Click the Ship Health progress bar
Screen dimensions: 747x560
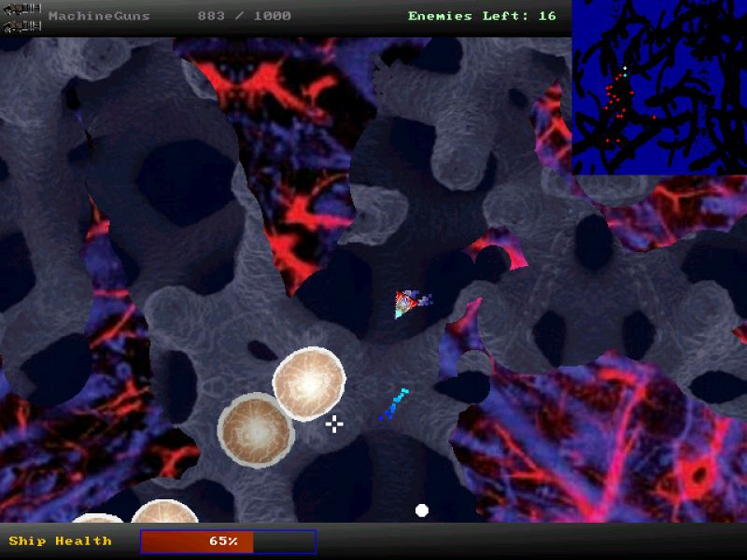tap(229, 542)
